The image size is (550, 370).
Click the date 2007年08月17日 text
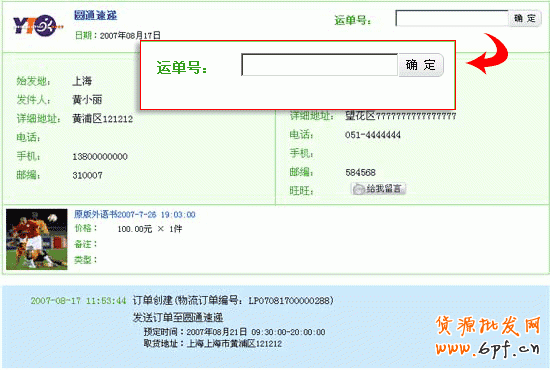[130, 35]
